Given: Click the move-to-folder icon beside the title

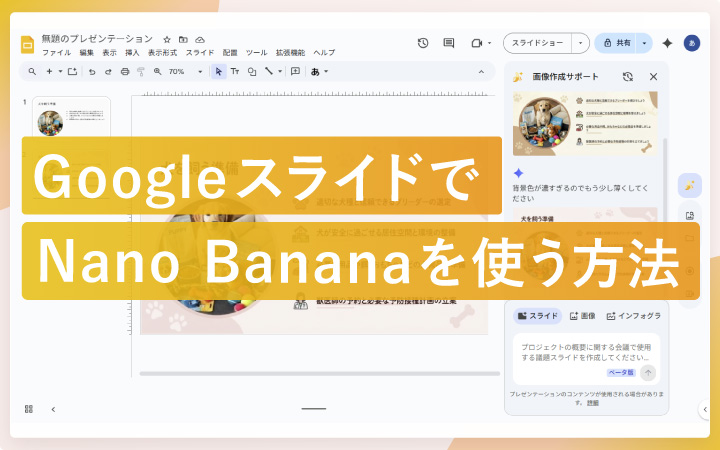Looking at the screenshot, I should point(183,39).
